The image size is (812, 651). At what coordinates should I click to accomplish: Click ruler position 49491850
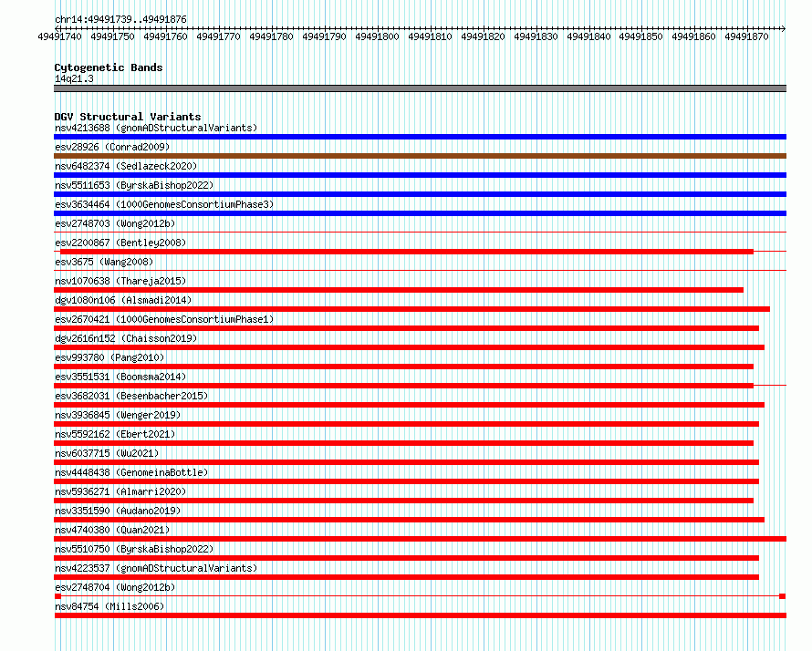coord(640,36)
